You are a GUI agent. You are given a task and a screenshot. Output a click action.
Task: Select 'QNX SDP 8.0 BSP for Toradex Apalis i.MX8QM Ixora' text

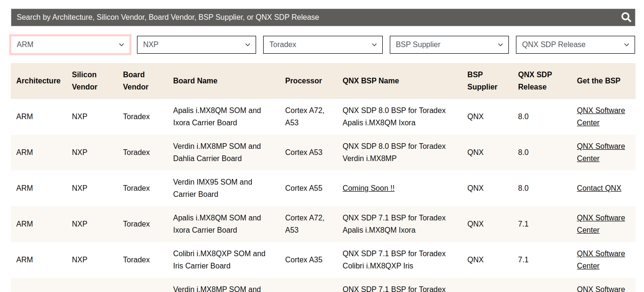[394, 116]
